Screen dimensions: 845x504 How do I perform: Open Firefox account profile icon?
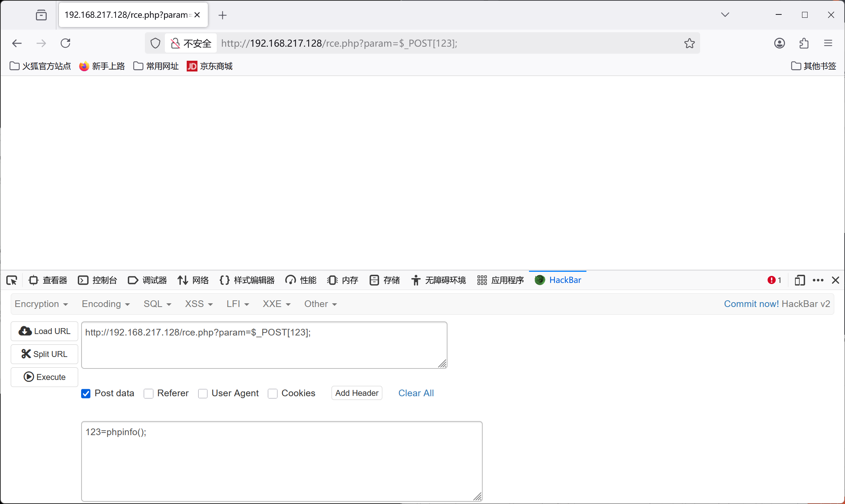(779, 43)
